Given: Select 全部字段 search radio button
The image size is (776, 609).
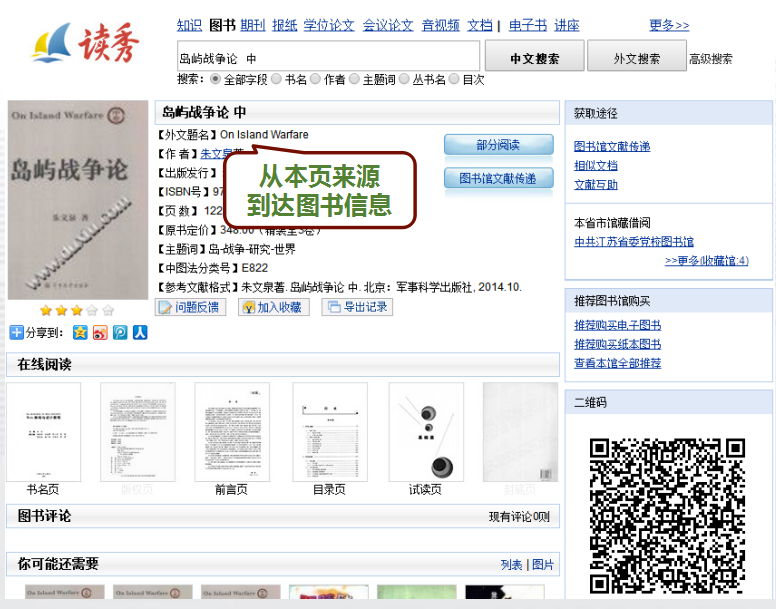Looking at the screenshot, I should pos(215,79).
